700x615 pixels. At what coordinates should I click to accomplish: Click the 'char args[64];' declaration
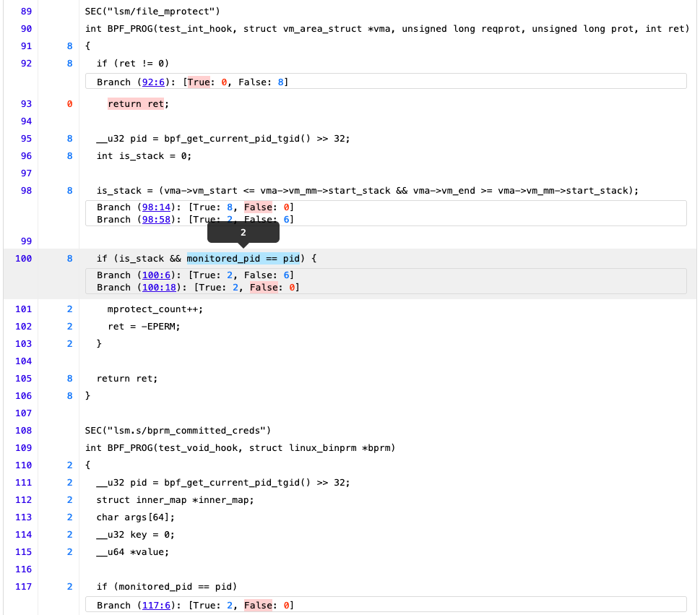point(136,517)
